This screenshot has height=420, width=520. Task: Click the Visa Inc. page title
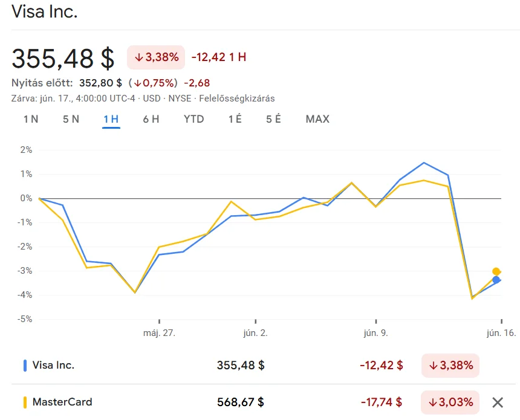point(44,11)
